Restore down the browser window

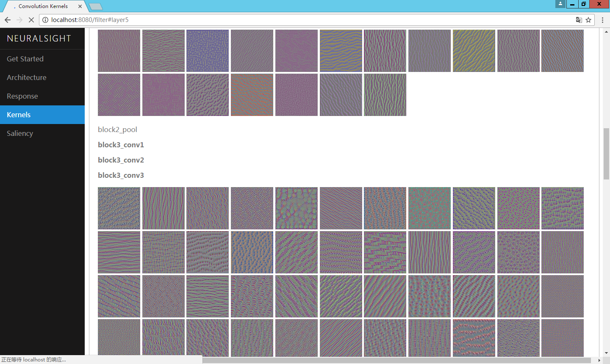click(x=584, y=4)
